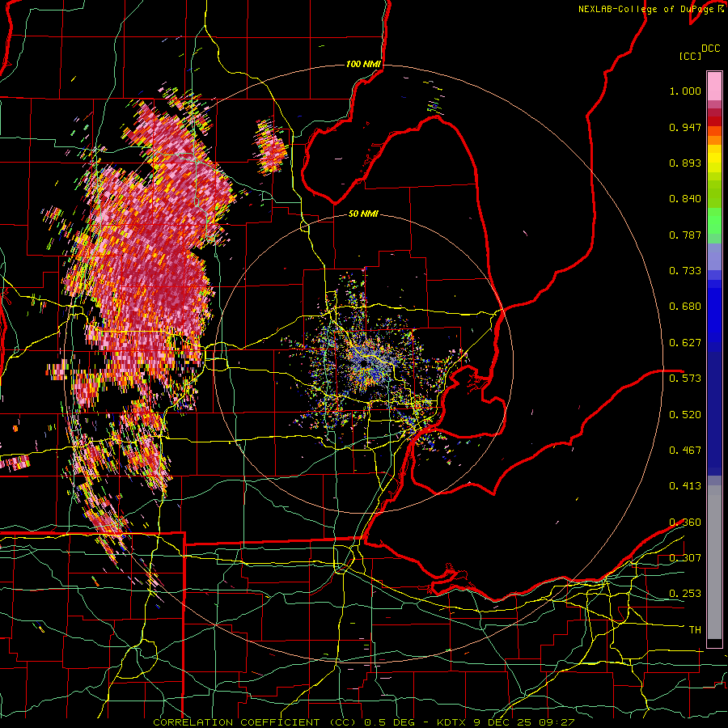Click the 0.680 color scale value

click(685, 307)
